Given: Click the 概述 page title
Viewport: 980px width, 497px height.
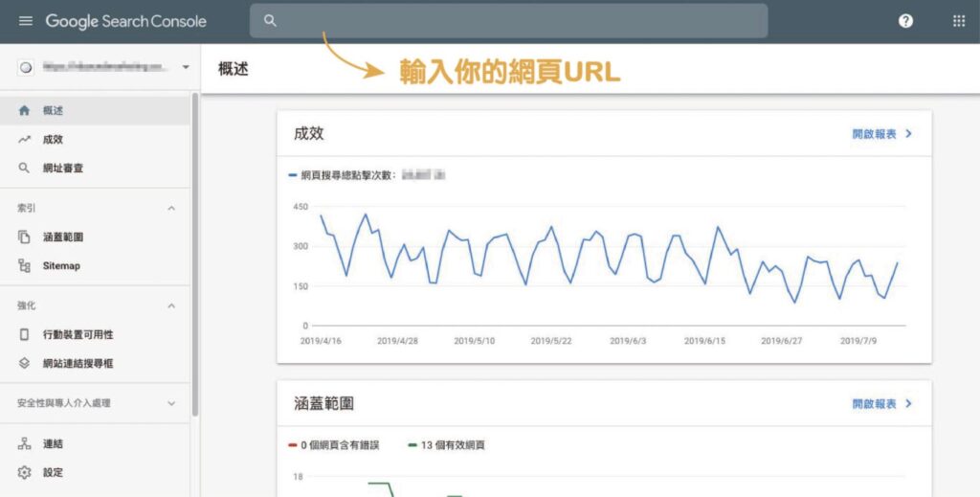Looking at the screenshot, I should (x=234, y=69).
